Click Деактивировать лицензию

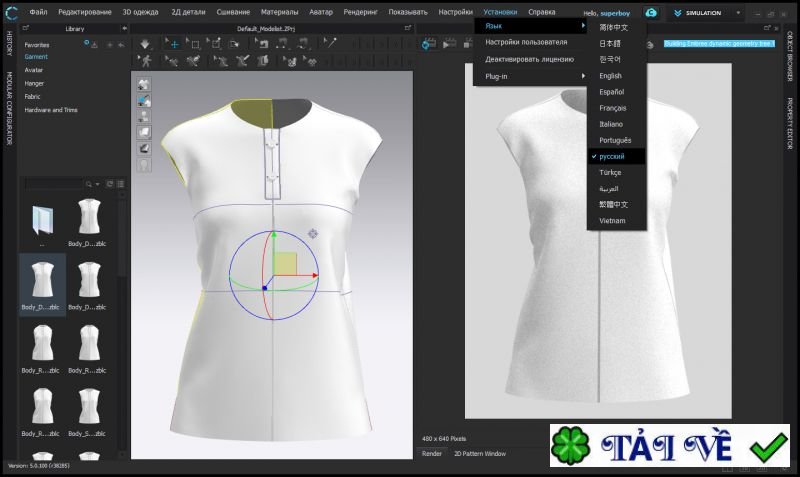click(x=529, y=59)
